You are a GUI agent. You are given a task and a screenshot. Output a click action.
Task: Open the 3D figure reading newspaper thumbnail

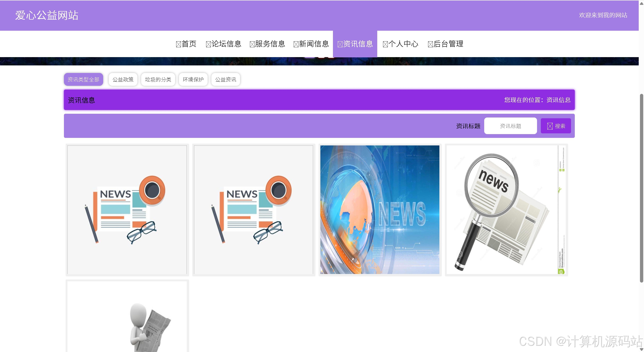(127, 317)
